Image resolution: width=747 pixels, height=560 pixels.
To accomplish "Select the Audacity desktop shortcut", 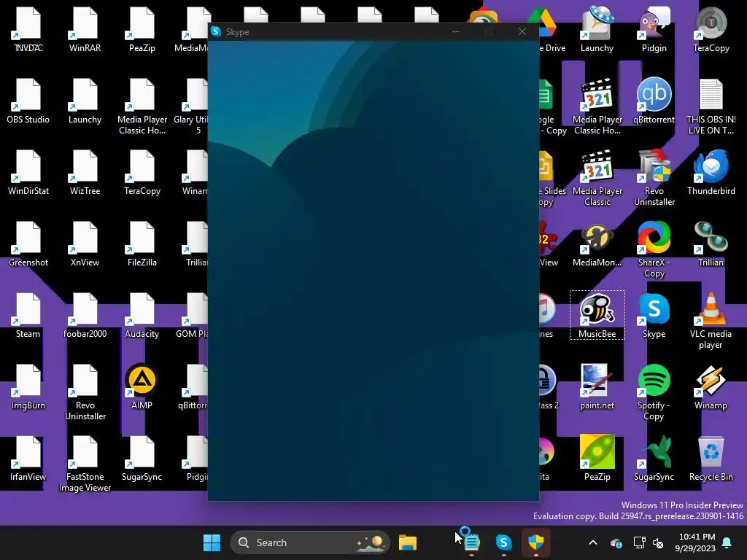I will 142,315.
